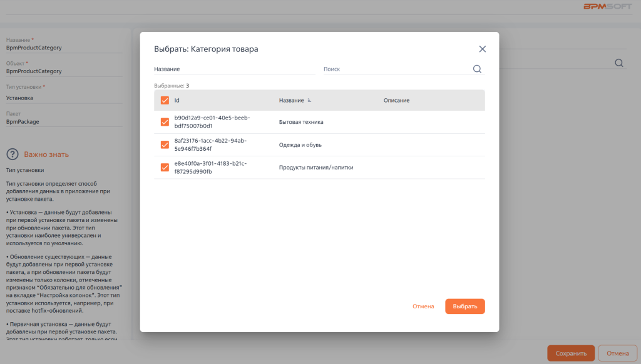
Task: Click the search magnifier behind the dialog
Action: 618,63
